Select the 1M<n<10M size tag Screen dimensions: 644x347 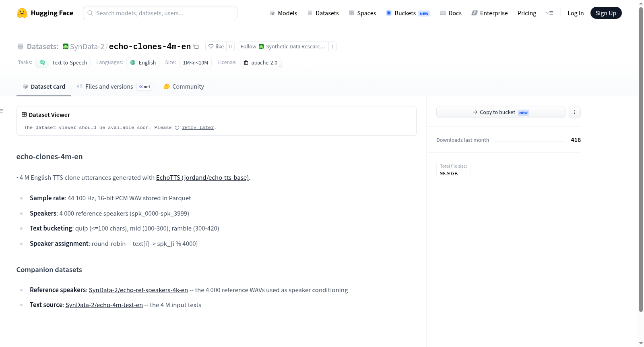[x=196, y=62]
